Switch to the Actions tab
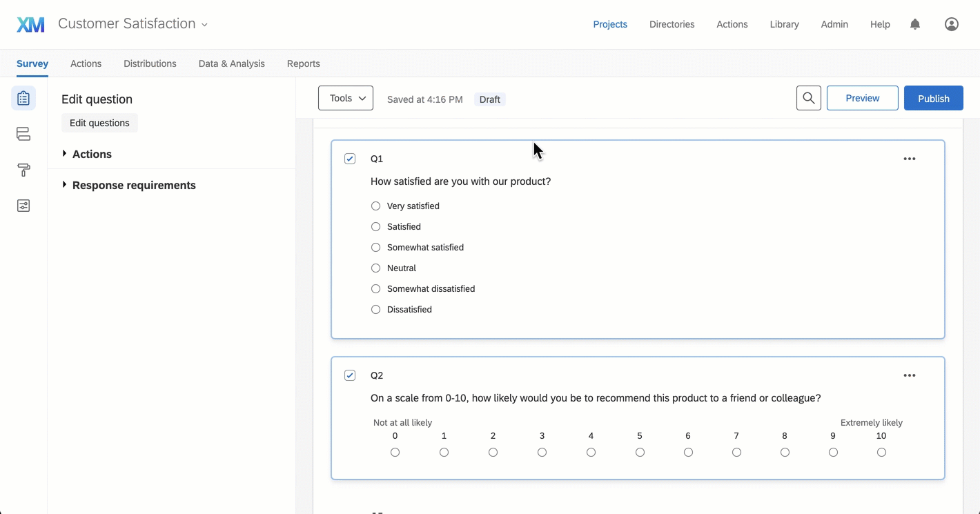 86,63
